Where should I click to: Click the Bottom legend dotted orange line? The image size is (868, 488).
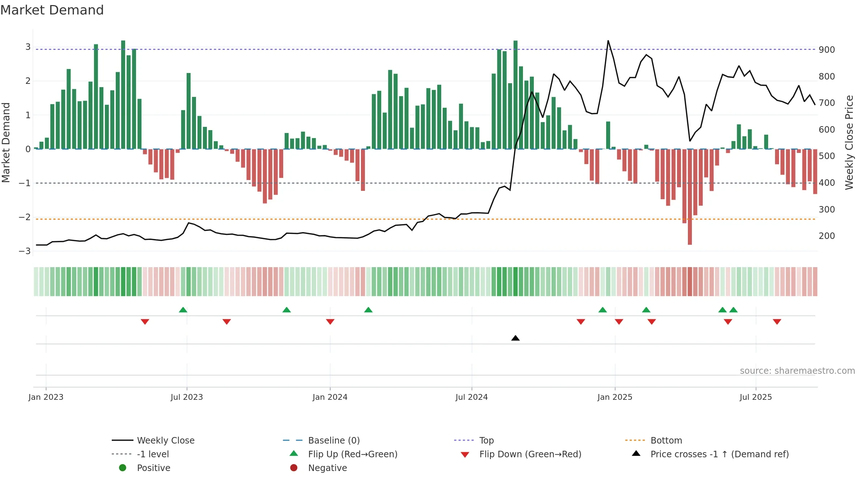635,440
